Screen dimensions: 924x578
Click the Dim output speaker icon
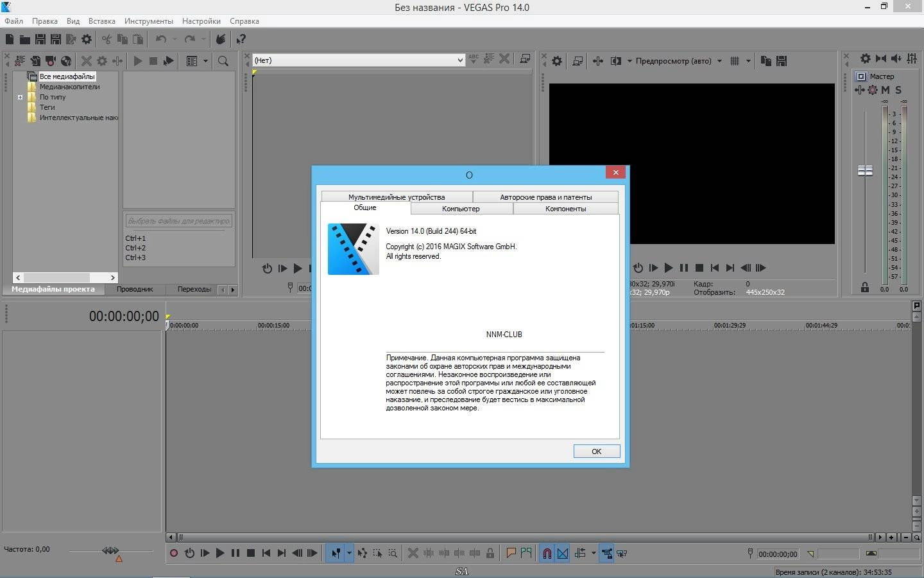(896, 58)
